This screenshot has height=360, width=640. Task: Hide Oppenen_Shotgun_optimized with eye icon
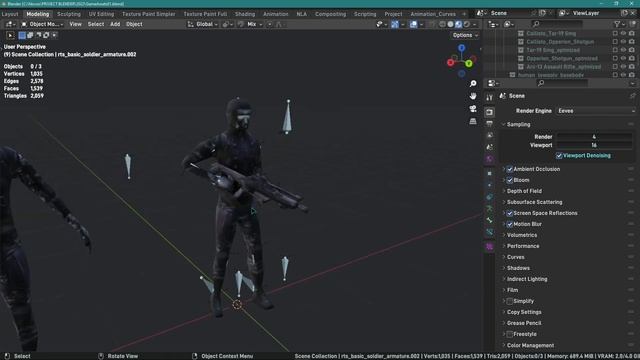coord(623,58)
